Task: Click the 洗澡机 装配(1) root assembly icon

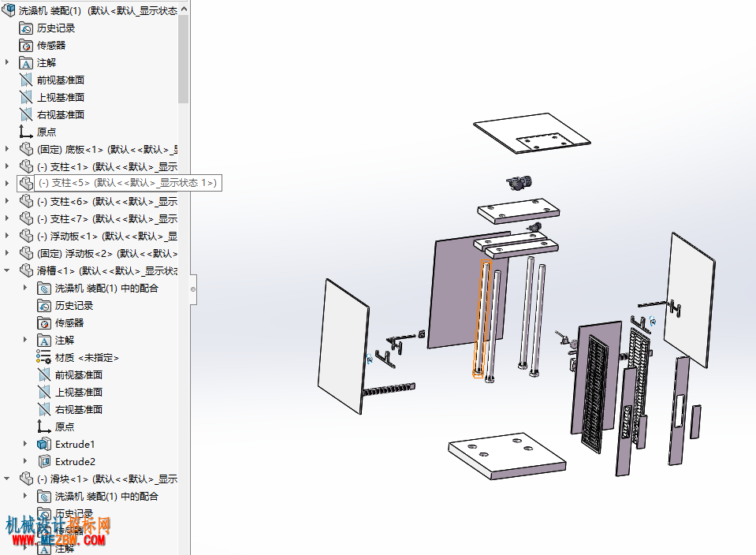Action: (x=9, y=10)
